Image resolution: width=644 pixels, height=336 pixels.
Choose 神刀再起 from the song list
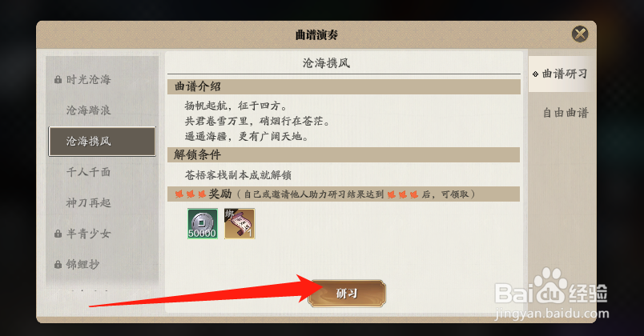(x=102, y=202)
